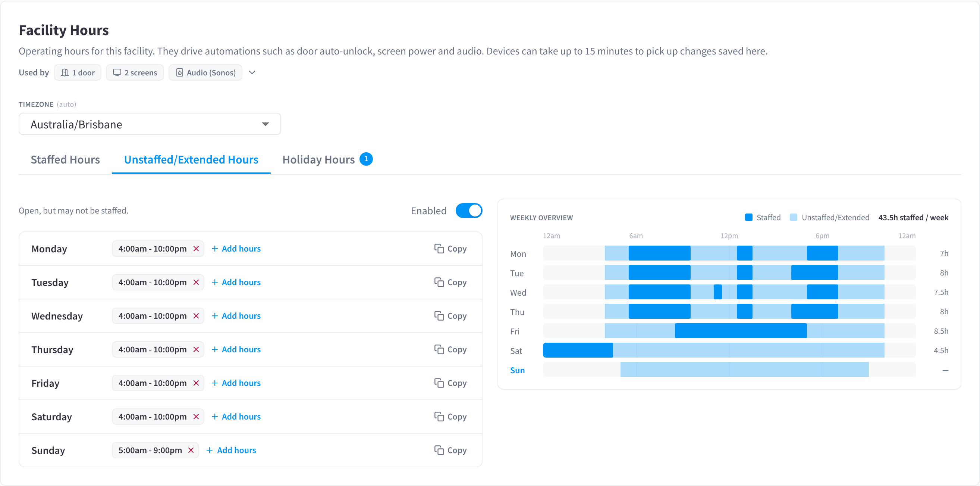Click the 7.5h total for Wed
980x486 pixels.
[941, 292]
